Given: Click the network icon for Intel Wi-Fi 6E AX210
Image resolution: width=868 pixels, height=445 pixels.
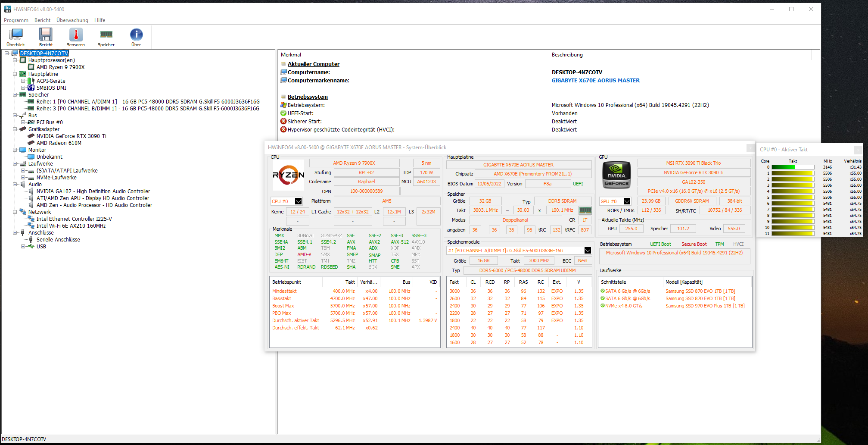Looking at the screenshot, I should (x=31, y=226).
